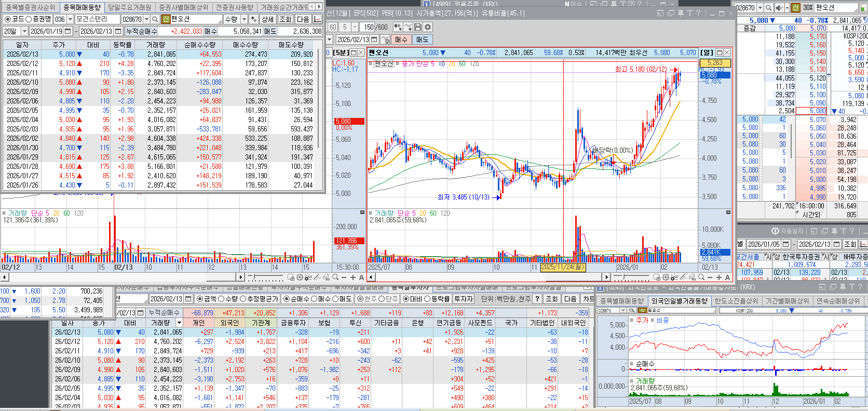The image size is (868, 411).
Task: Switch to the 전증권사동향 tab
Action: click(x=235, y=7)
